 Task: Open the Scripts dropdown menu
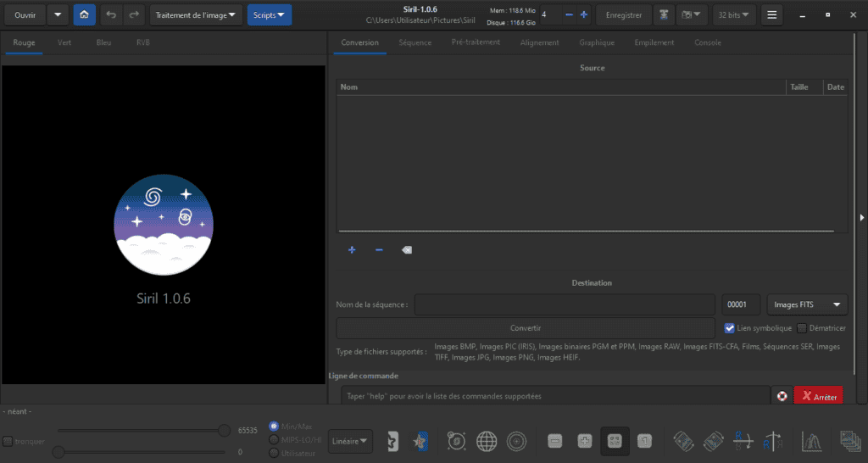(x=269, y=15)
